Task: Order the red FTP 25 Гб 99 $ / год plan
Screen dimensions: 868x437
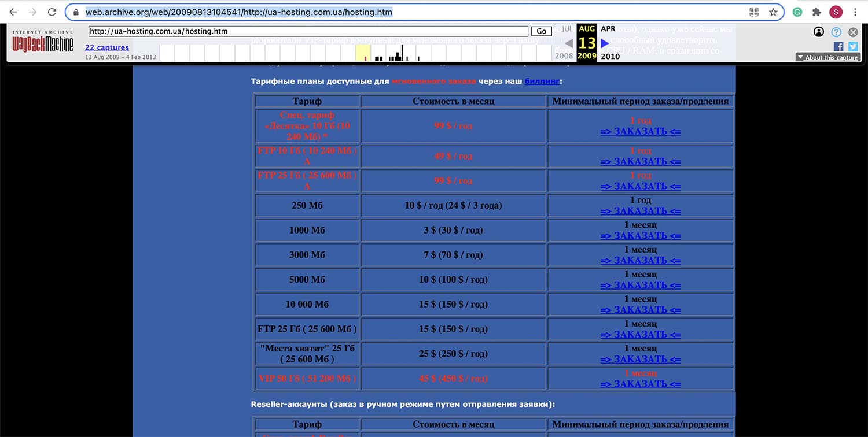Action: coord(641,186)
